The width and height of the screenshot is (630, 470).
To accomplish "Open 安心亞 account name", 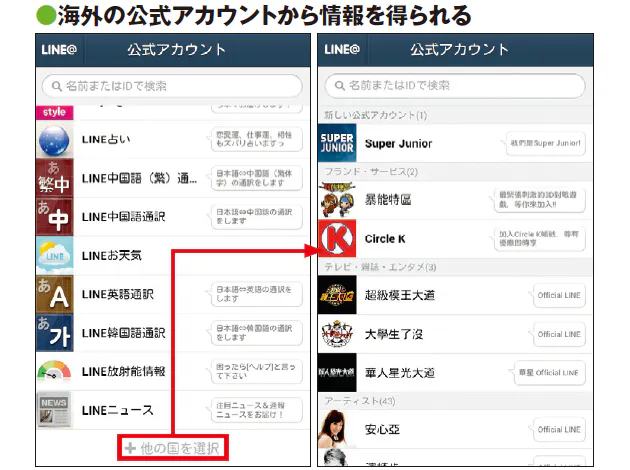I will click(382, 429).
